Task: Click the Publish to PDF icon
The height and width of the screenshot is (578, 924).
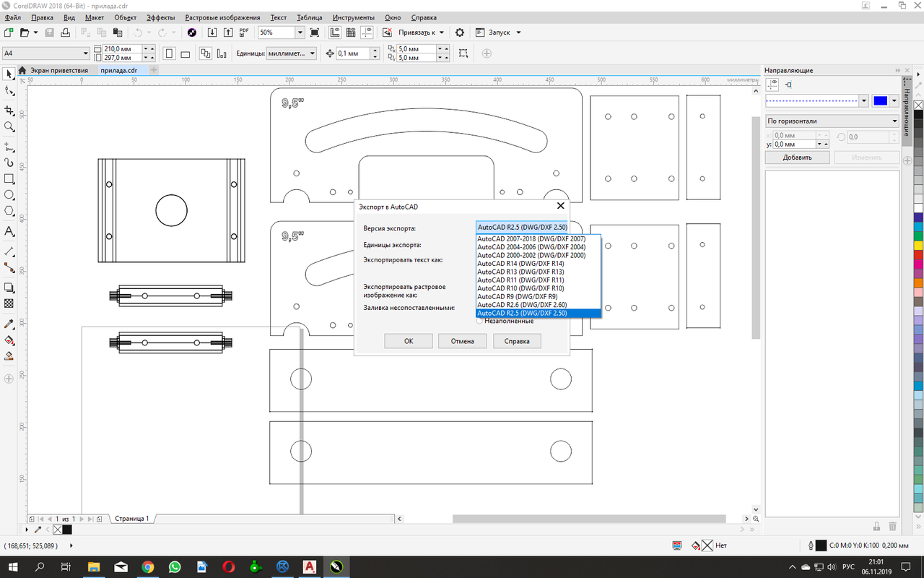Action: click(x=244, y=33)
